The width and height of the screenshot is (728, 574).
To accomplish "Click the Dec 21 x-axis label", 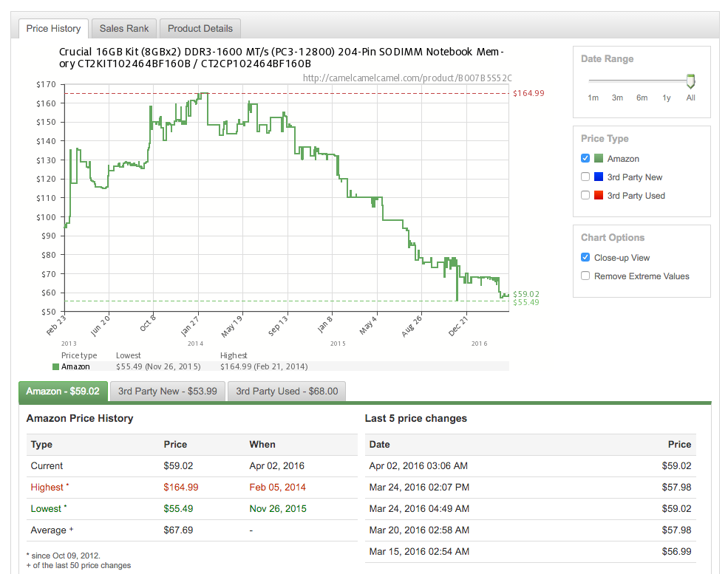I will point(457,325).
